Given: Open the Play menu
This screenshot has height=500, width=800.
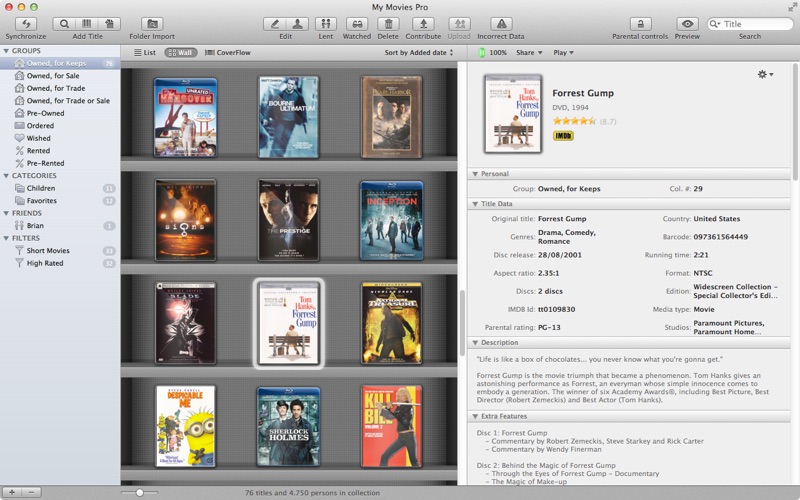Looking at the screenshot, I should click(x=562, y=52).
